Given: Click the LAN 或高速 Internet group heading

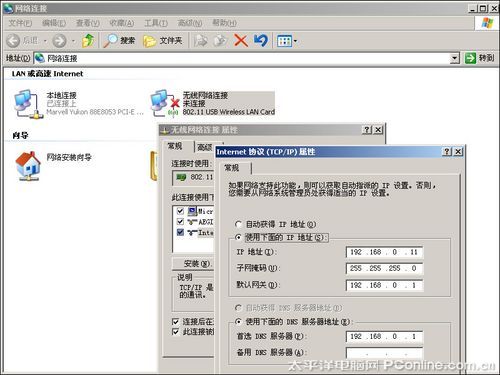Looking at the screenshot, I should coord(47,74).
